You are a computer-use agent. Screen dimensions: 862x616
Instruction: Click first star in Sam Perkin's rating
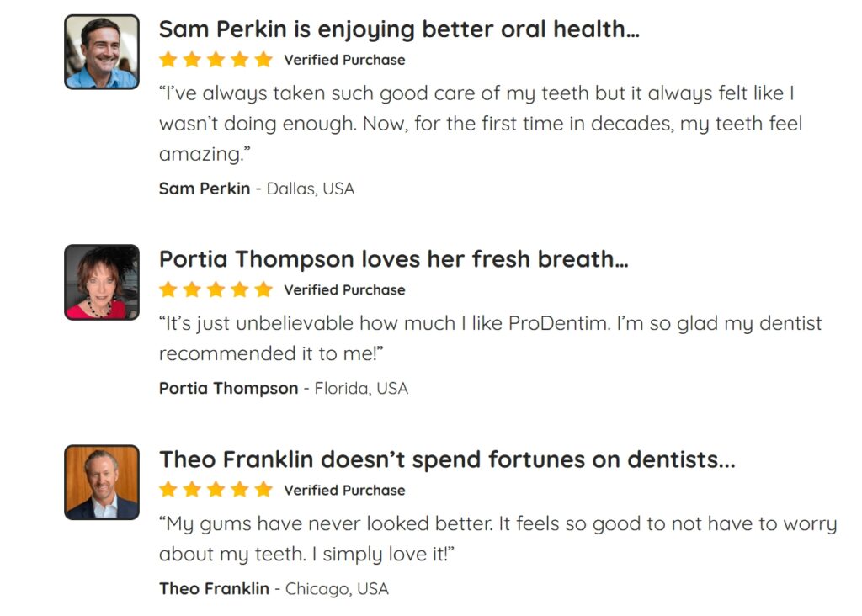tap(168, 60)
